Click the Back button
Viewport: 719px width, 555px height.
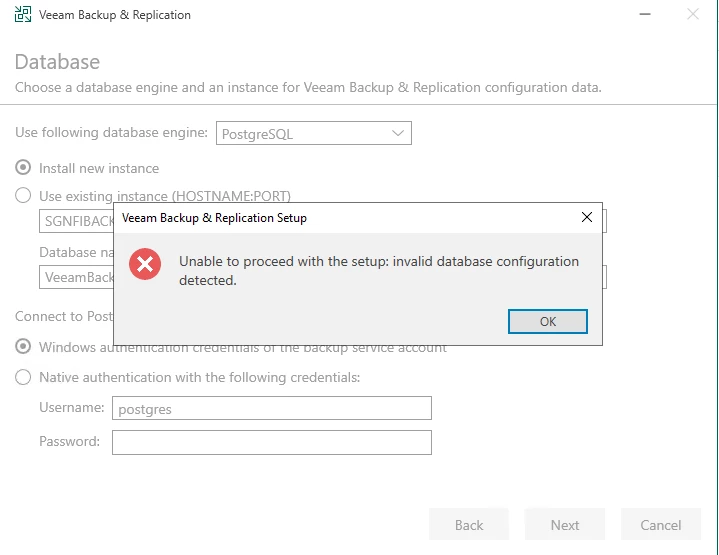pyautogui.click(x=469, y=525)
